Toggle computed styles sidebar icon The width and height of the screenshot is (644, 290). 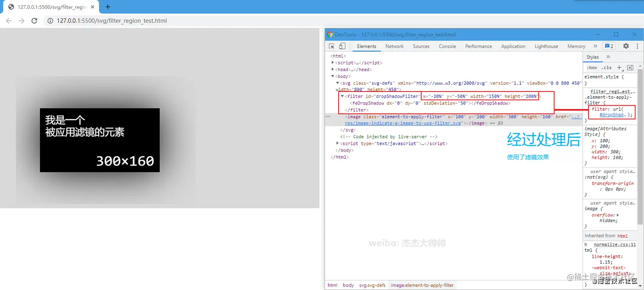pos(630,68)
